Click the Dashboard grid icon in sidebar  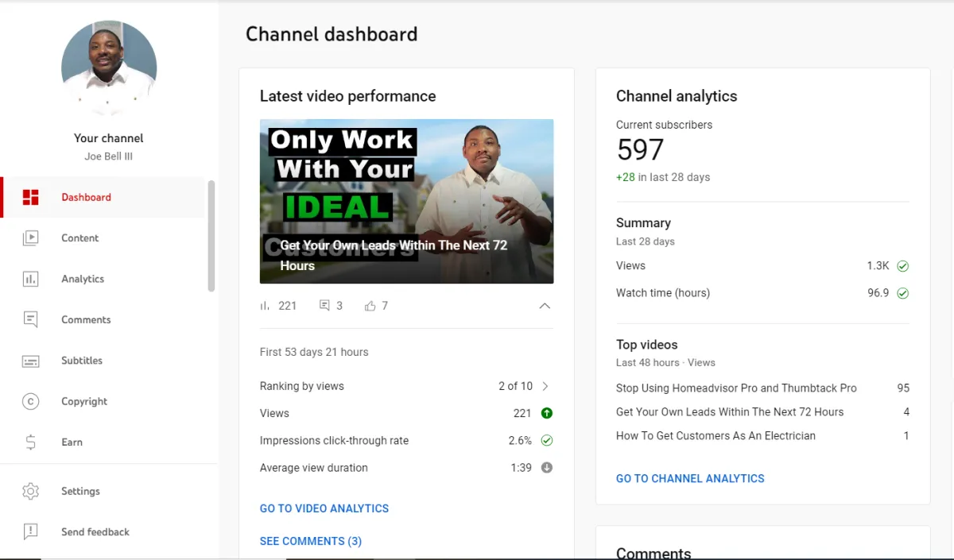pyautogui.click(x=31, y=197)
